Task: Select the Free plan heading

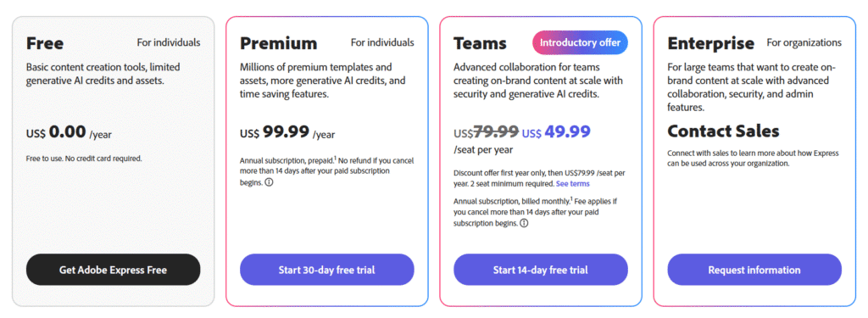Action: 45,43
